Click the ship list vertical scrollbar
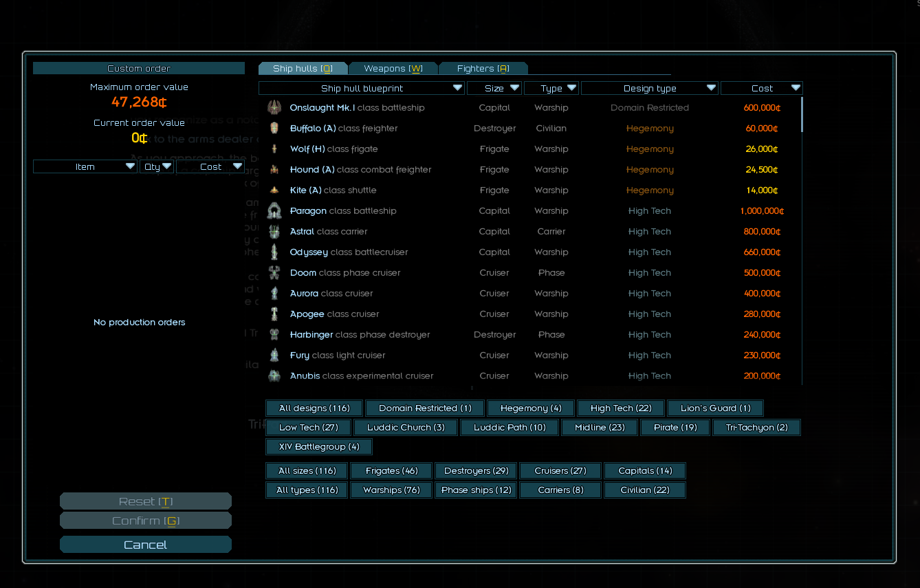The width and height of the screenshot is (920, 588). tap(802, 115)
